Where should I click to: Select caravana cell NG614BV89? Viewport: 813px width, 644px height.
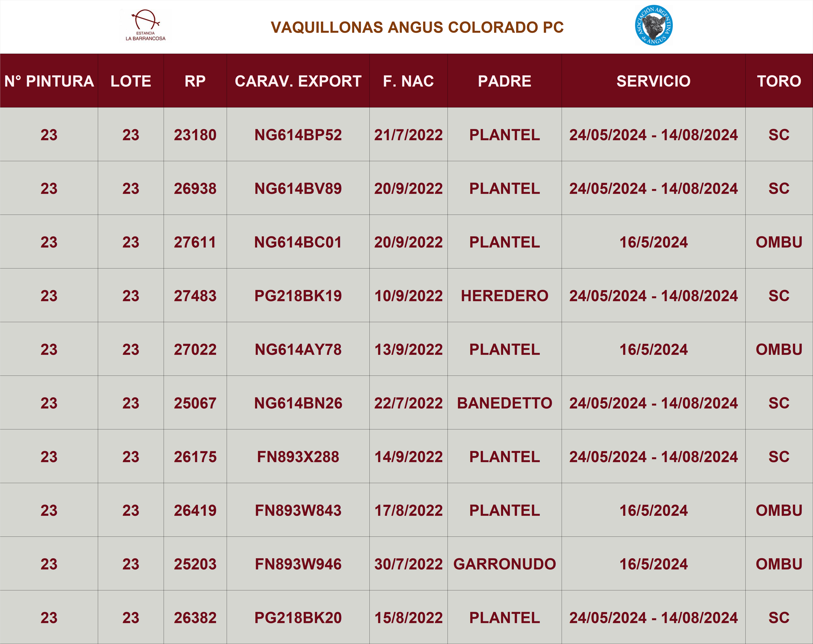click(x=298, y=189)
